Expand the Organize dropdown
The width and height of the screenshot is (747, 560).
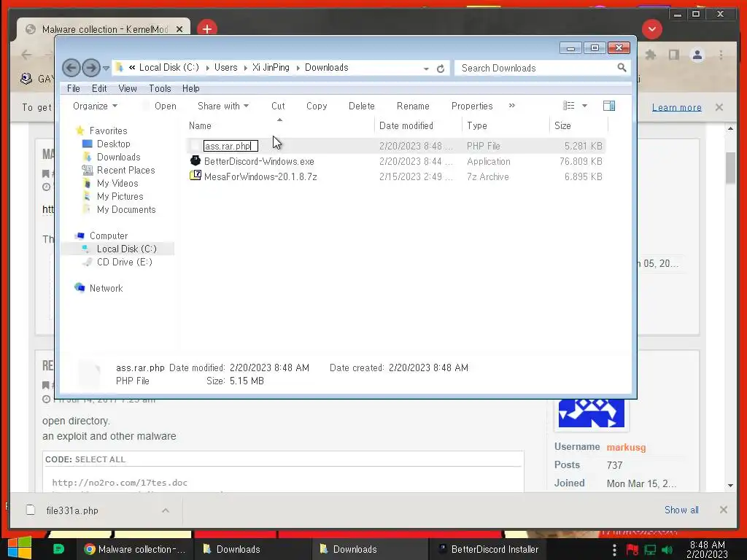[95, 106]
